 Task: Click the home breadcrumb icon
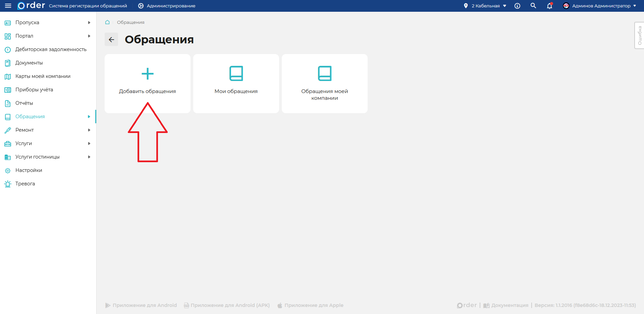[x=107, y=22]
